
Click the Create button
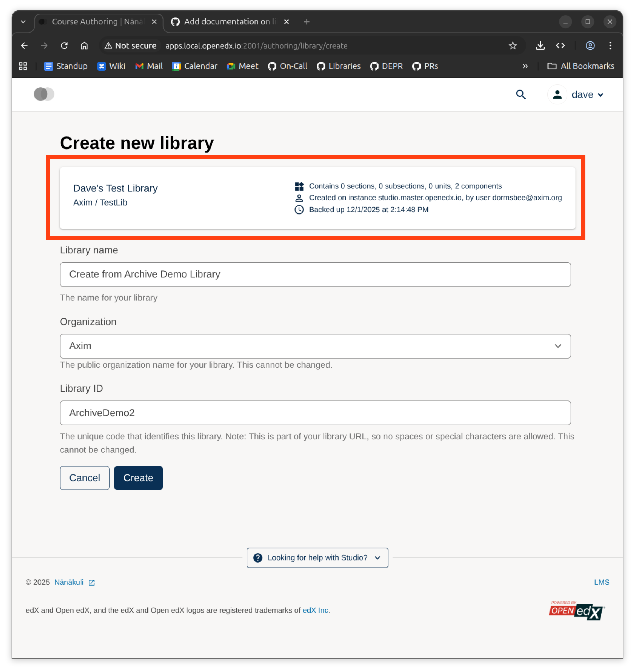point(138,477)
